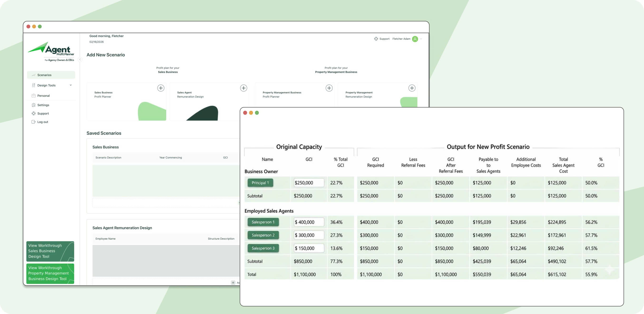Click the Total Sales Agent Cost value $615,102
Viewport: 644px width, 314px height.
click(557, 274)
